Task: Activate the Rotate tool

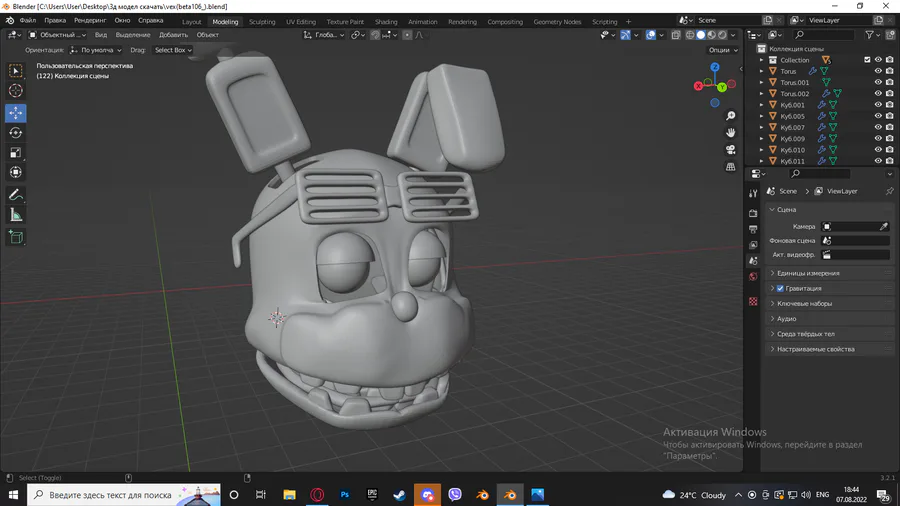Action: 16,133
